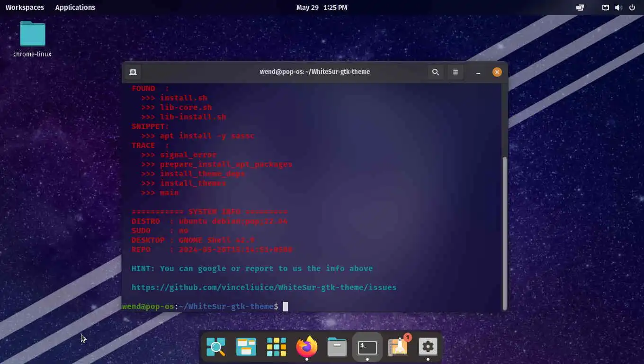Open Files manager from the dock
This screenshot has height=364, width=644.
pos(337,347)
